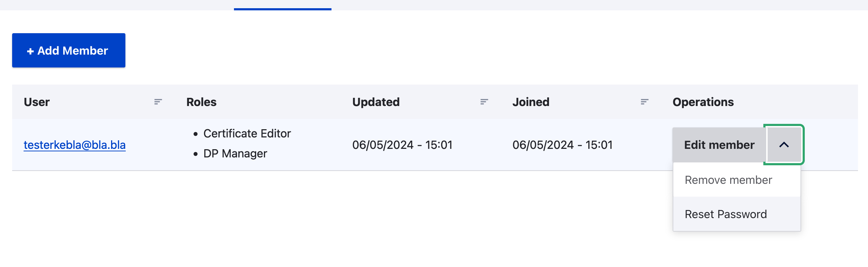This screenshot has height=267, width=868.
Task: Click the blue active tab underline
Action: pyautogui.click(x=283, y=9)
